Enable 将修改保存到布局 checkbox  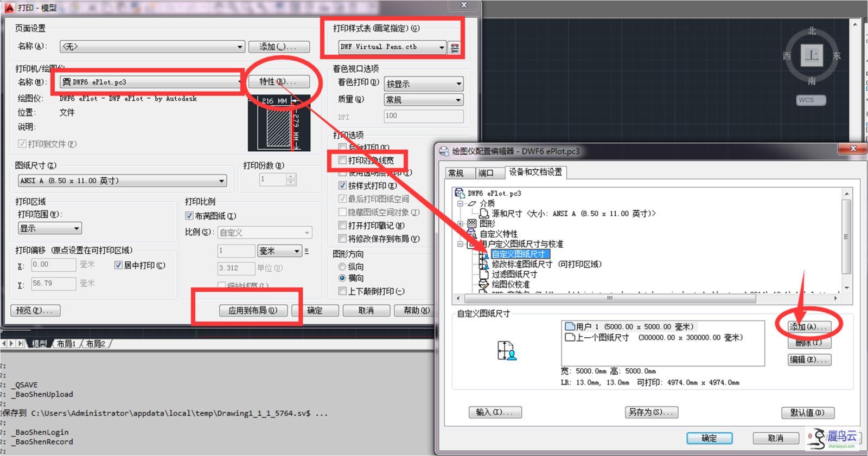[342, 239]
